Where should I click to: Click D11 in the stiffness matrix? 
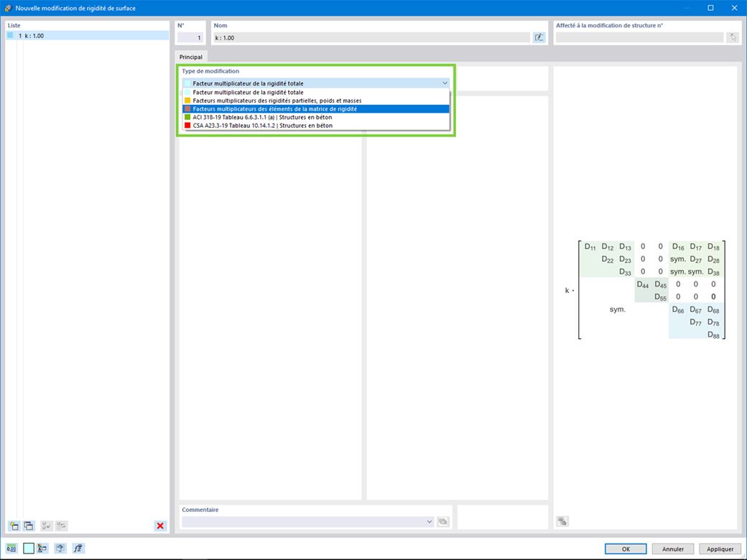590,247
